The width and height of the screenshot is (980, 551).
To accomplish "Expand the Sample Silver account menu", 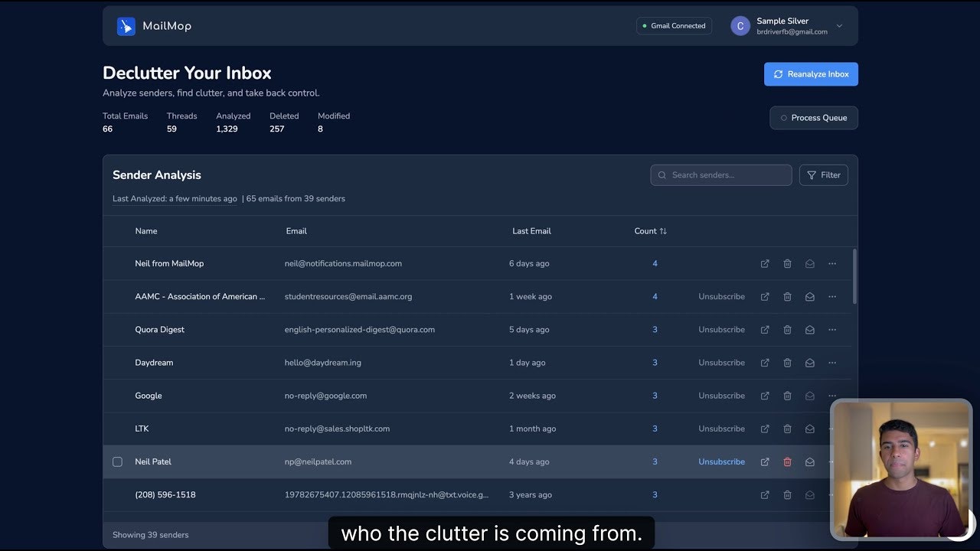I will click(x=839, y=26).
